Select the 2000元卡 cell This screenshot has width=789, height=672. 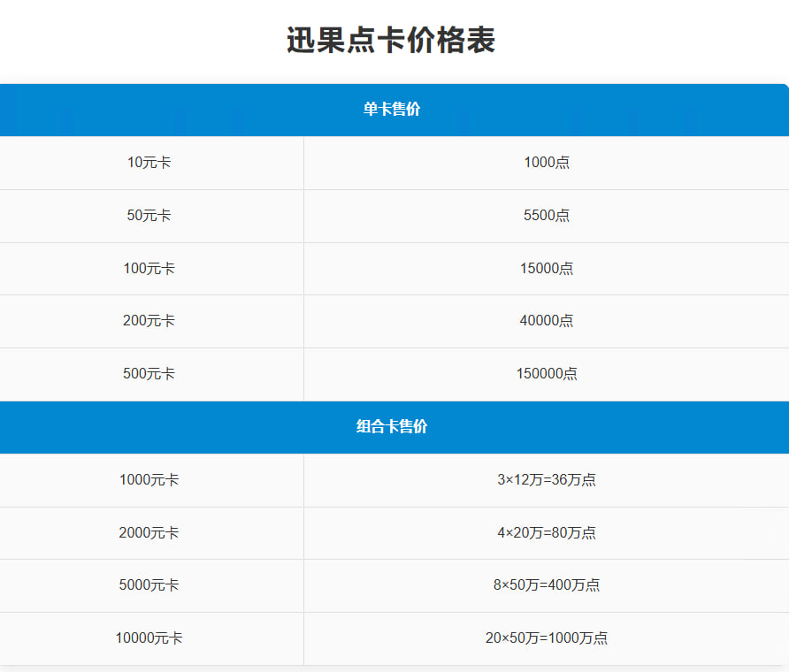(x=151, y=533)
